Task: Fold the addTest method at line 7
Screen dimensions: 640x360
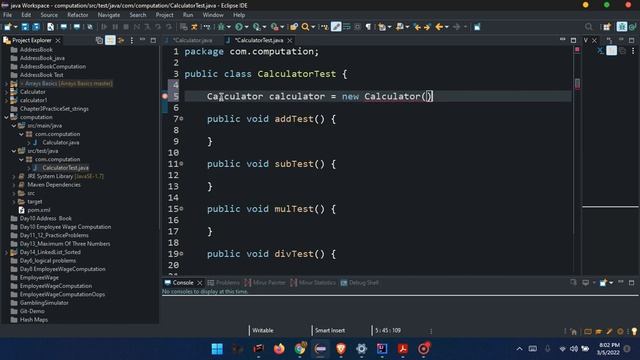Action: click(181, 119)
